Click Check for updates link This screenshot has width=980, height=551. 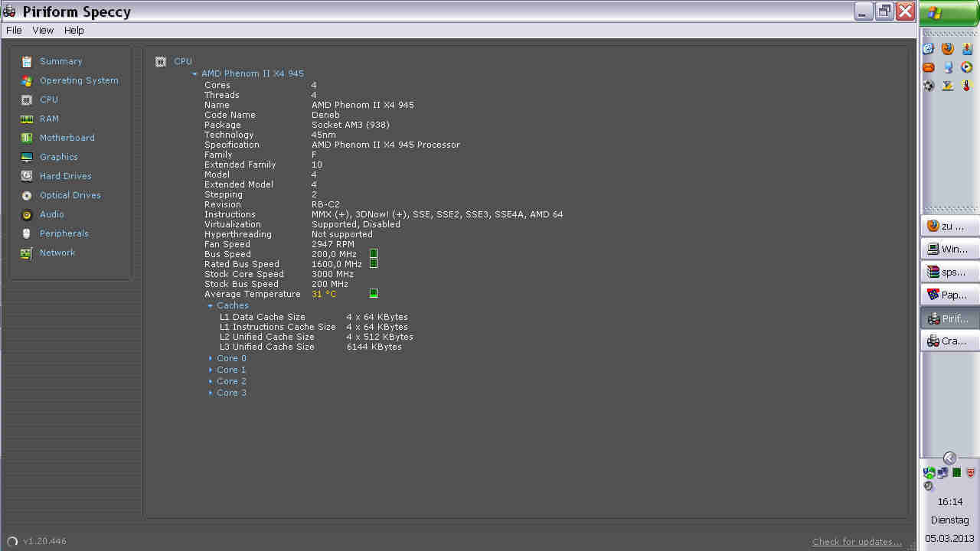(857, 542)
